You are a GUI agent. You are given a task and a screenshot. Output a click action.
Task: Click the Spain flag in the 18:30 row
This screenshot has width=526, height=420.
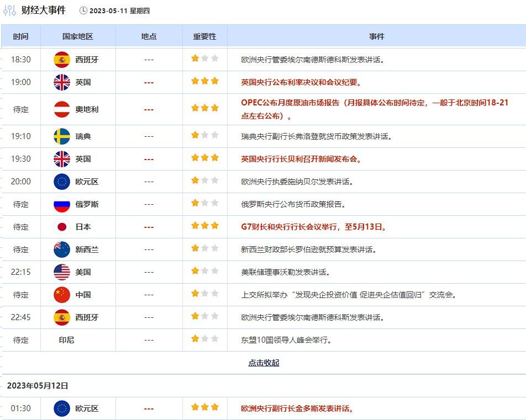[x=62, y=59]
